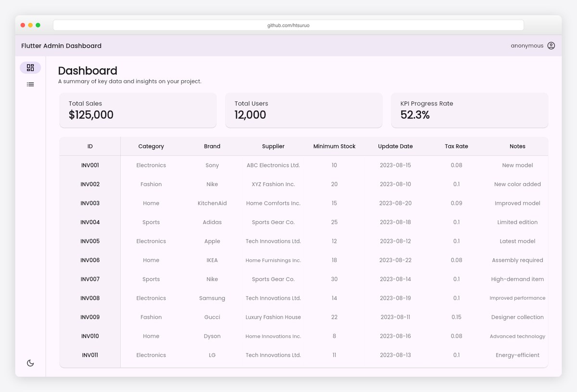Click the LG brand cell

(212, 355)
